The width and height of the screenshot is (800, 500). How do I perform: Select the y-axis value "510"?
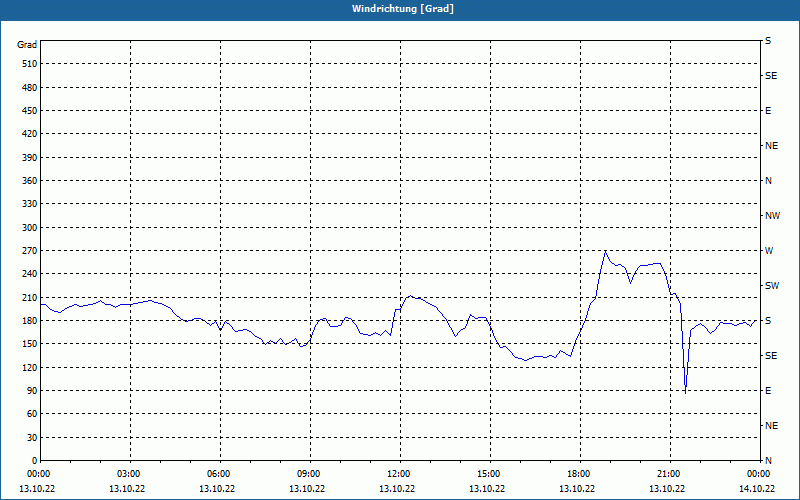point(30,64)
